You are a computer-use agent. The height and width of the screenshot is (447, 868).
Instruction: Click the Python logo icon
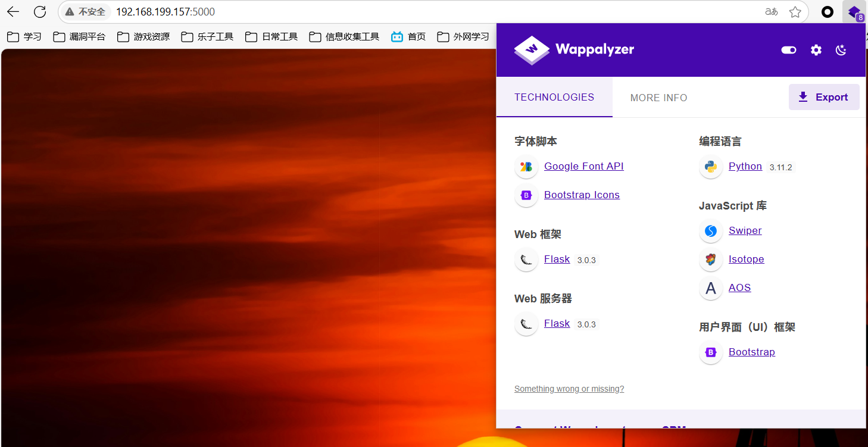pos(711,167)
